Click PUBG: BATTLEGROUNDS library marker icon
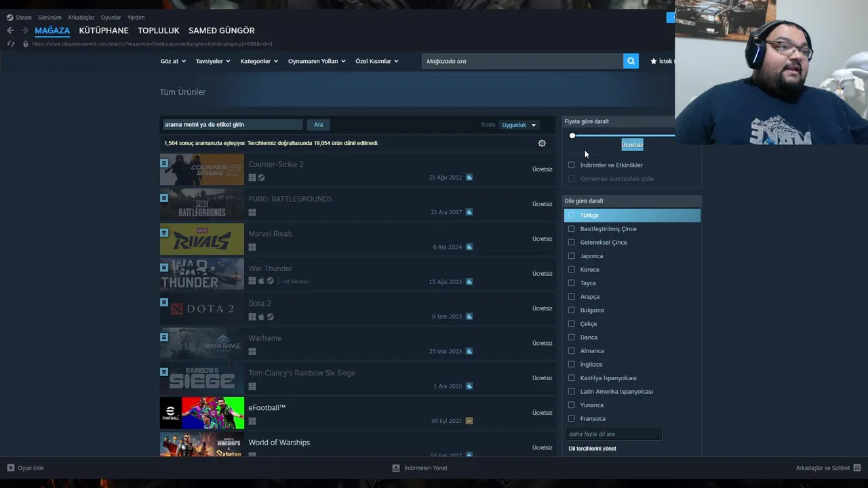Image resolution: width=868 pixels, height=488 pixels. (164, 198)
